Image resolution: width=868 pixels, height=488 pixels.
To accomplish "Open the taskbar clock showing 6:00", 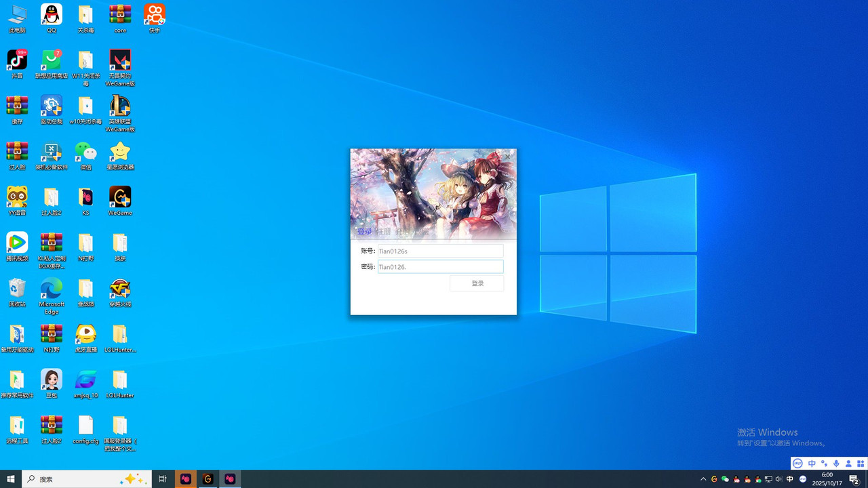I will click(827, 479).
